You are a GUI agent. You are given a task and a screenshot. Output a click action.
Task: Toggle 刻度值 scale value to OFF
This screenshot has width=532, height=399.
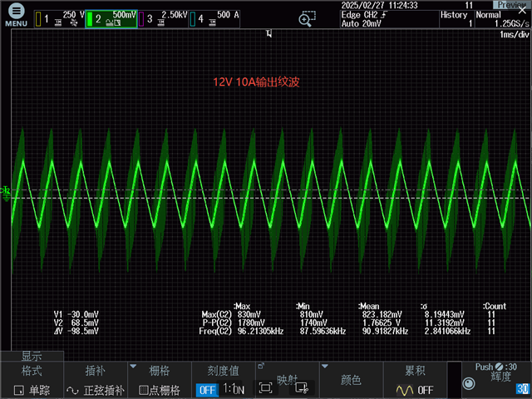tap(206, 390)
